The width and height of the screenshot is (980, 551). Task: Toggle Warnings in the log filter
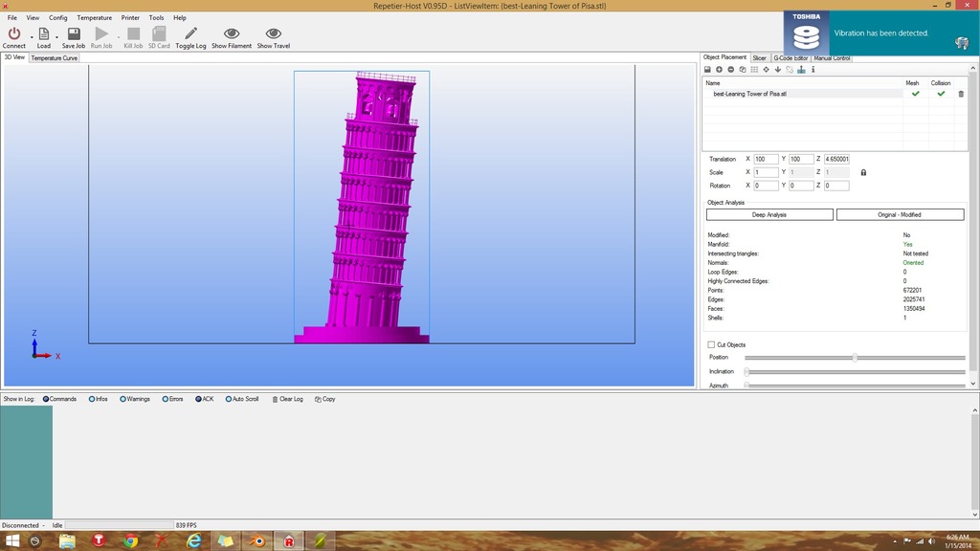[x=135, y=399]
